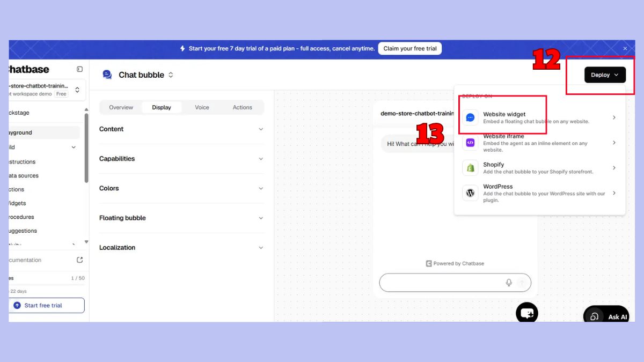Viewport: 644px width, 362px height.
Task: Click the Powered by Chatbase link
Action: 455,263
